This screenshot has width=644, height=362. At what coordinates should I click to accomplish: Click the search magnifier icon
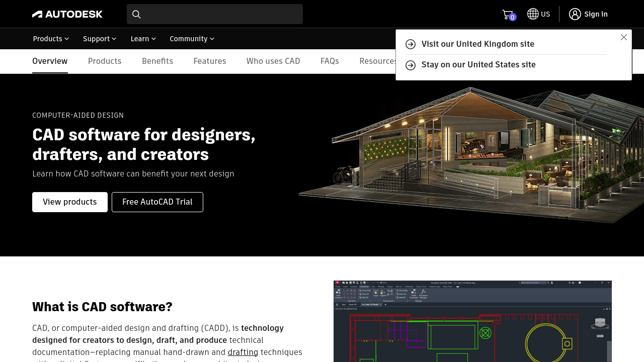(136, 14)
